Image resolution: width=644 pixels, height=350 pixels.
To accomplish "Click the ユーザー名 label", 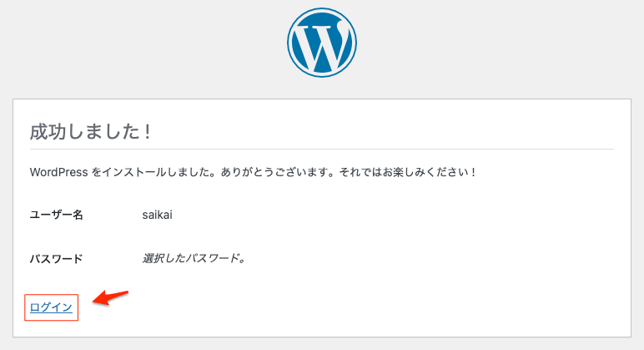I will [x=57, y=215].
